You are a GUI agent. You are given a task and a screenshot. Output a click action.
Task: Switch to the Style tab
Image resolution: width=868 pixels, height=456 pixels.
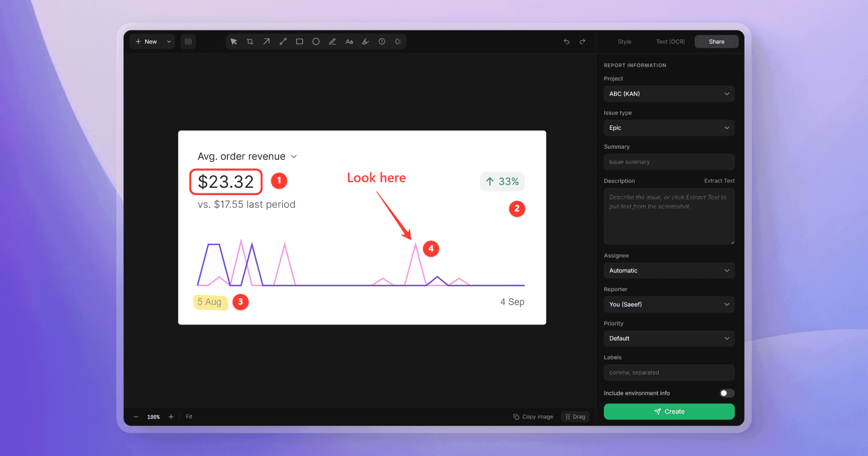click(x=624, y=41)
